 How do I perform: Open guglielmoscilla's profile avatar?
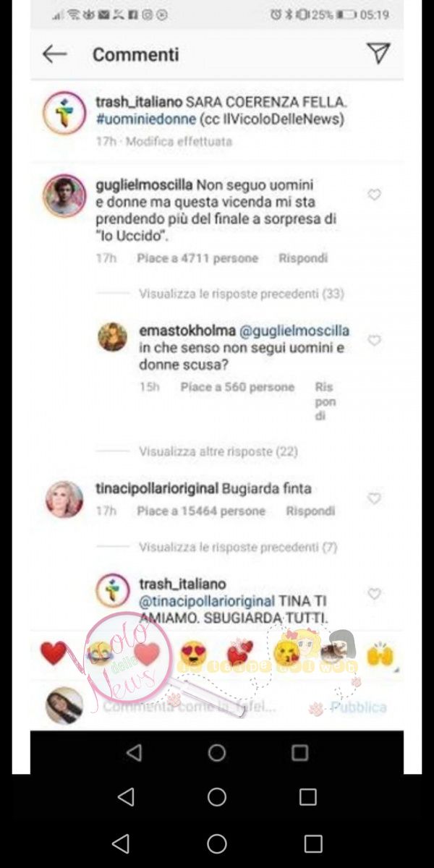pos(64,195)
